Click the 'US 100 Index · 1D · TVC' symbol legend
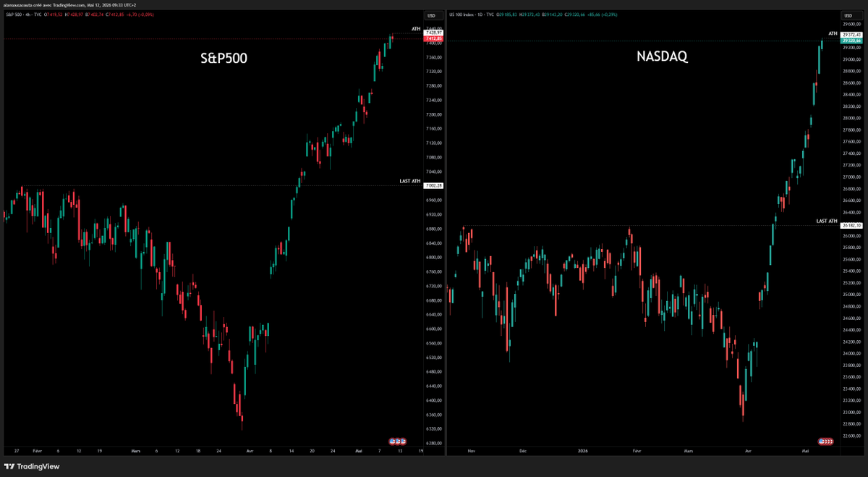This screenshot has height=477, width=868. click(x=472, y=15)
